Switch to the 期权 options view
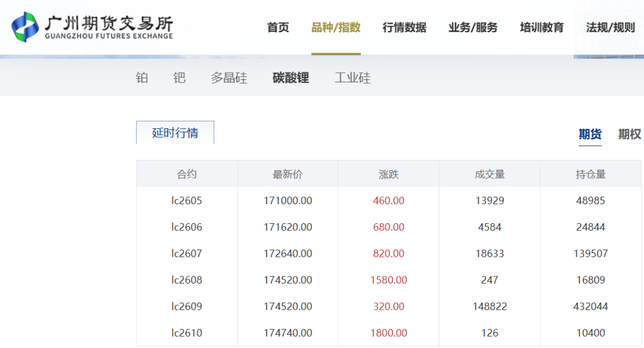 pos(629,134)
